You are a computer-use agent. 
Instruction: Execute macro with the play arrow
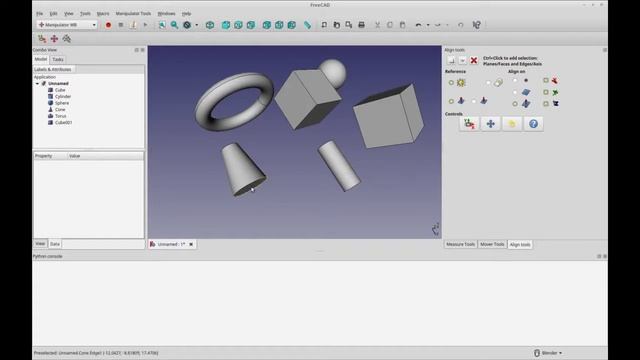[x=145, y=25]
